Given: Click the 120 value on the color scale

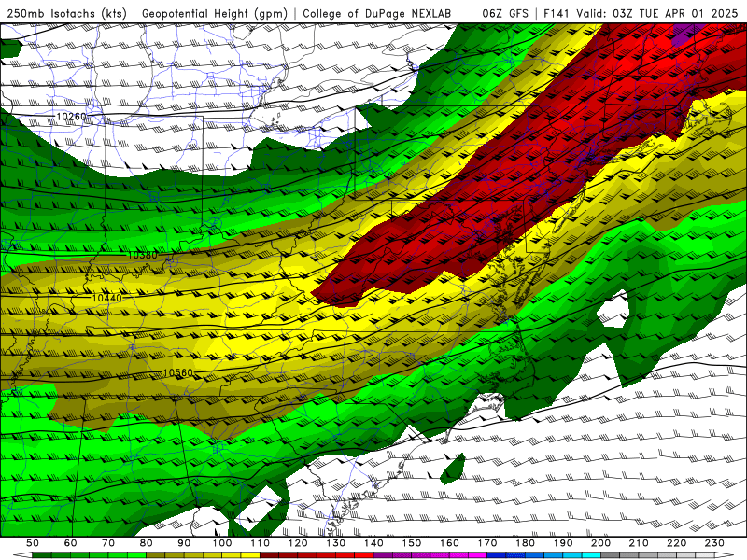Looking at the screenshot, I should pos(298,543).
